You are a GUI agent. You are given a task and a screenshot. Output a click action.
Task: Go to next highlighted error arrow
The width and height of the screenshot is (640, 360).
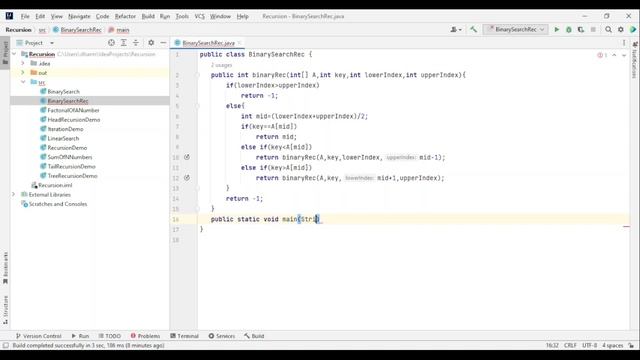click(624, 55)
